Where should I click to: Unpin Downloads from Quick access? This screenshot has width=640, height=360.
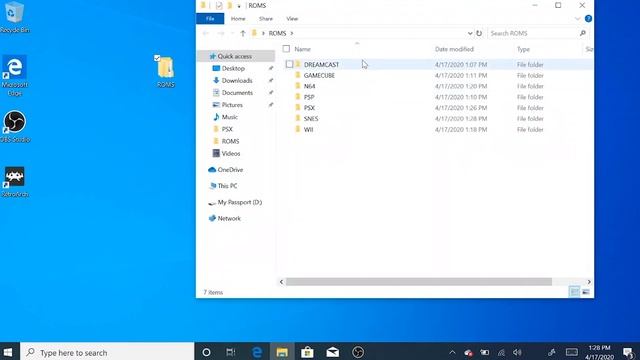[271, 81]
